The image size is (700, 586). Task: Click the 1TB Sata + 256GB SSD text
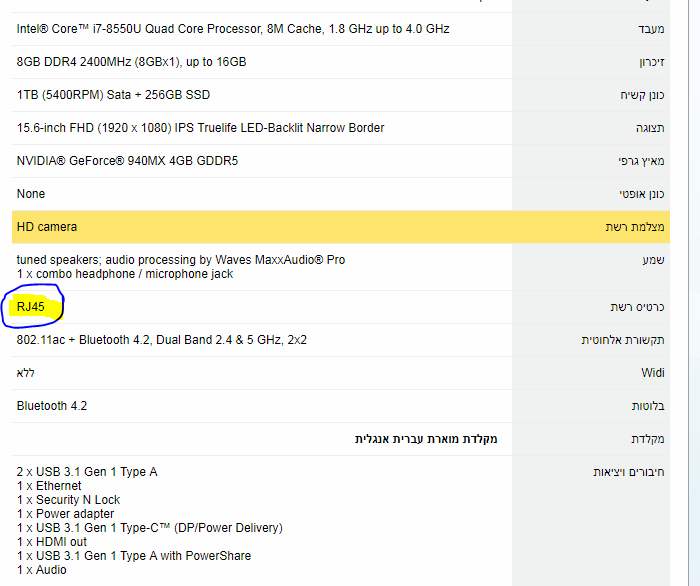113,95
